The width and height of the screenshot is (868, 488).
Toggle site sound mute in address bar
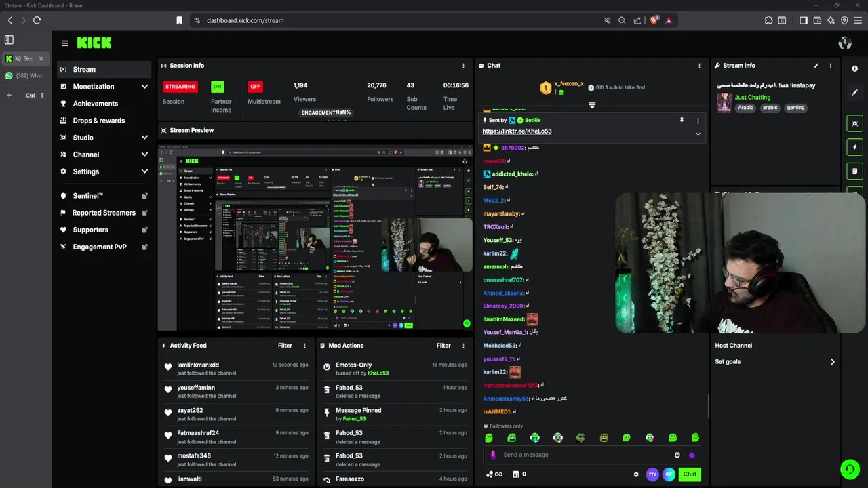607,20
